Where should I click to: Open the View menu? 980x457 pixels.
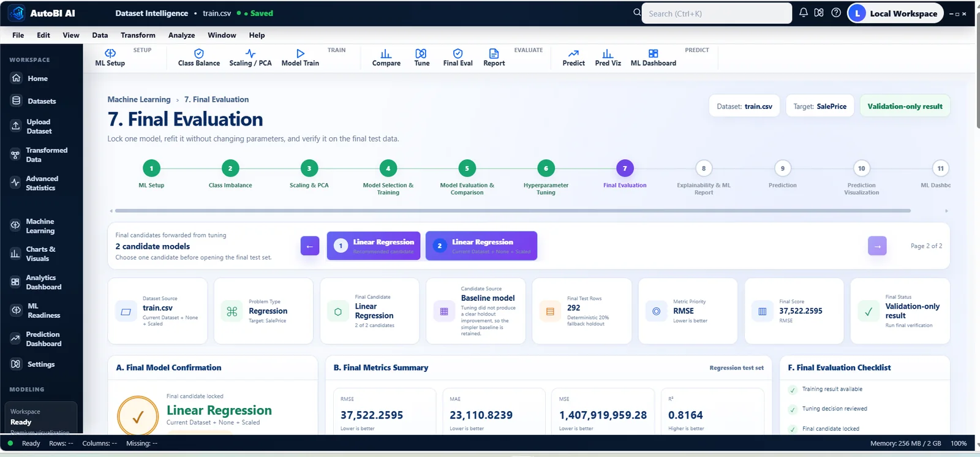[71, 35]
